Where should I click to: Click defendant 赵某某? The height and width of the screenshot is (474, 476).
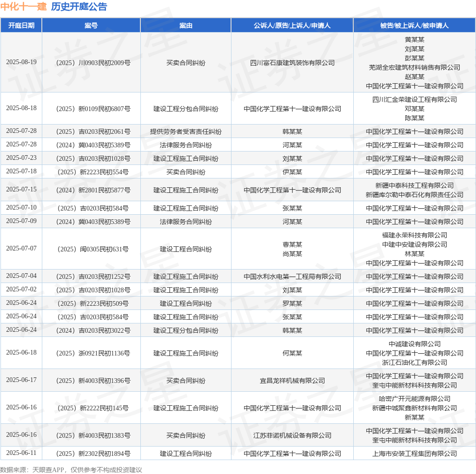414,77
